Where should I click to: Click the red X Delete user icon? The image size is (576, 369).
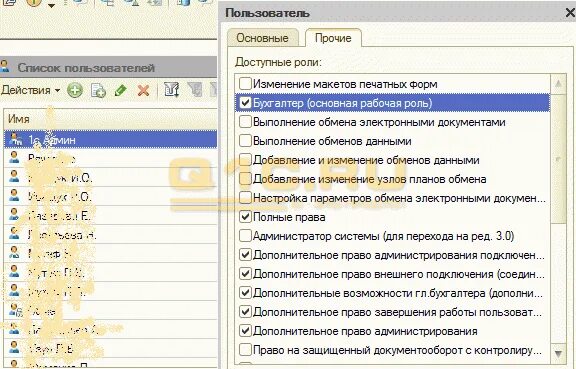tap(143, 90)
